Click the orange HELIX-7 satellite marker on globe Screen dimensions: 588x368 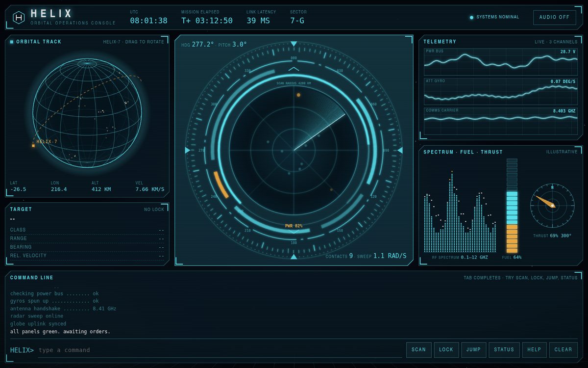[x=33, y=145]
